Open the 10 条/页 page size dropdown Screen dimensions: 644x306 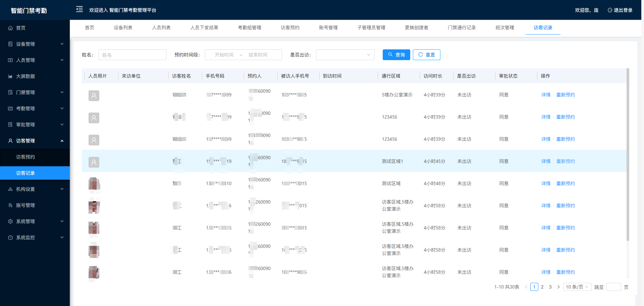[x=577, y=287]
